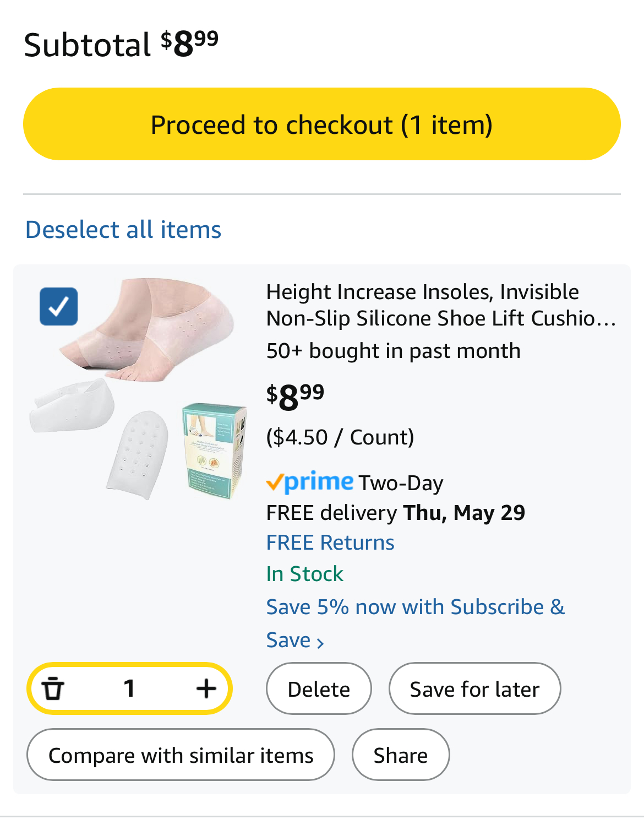This screenshot has width=644, height=830.
Task: Click the In Stock status text
Action: (304, 574)
